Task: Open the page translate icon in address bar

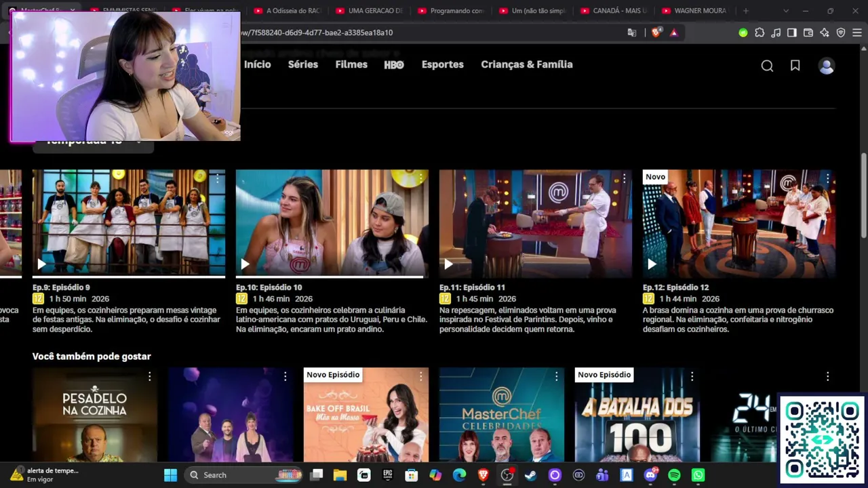Action: (632, 33)
